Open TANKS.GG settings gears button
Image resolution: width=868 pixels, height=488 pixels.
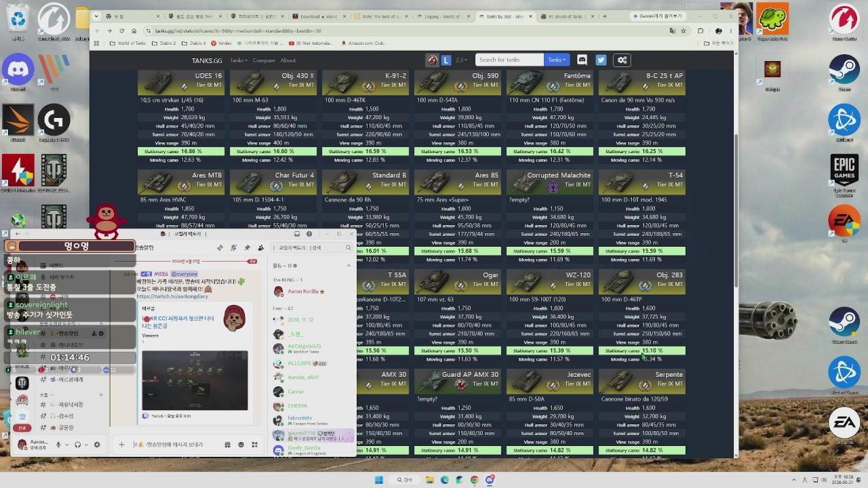[x=622, y=60]
